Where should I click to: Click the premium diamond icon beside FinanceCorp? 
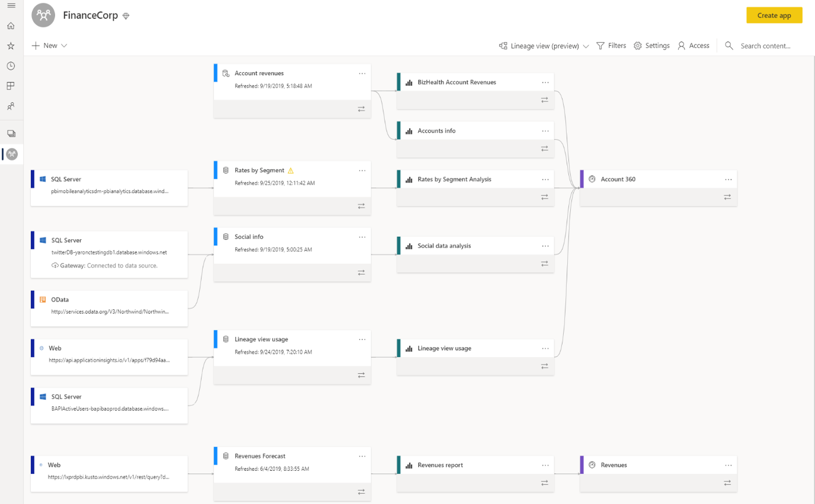click(126, 16)
